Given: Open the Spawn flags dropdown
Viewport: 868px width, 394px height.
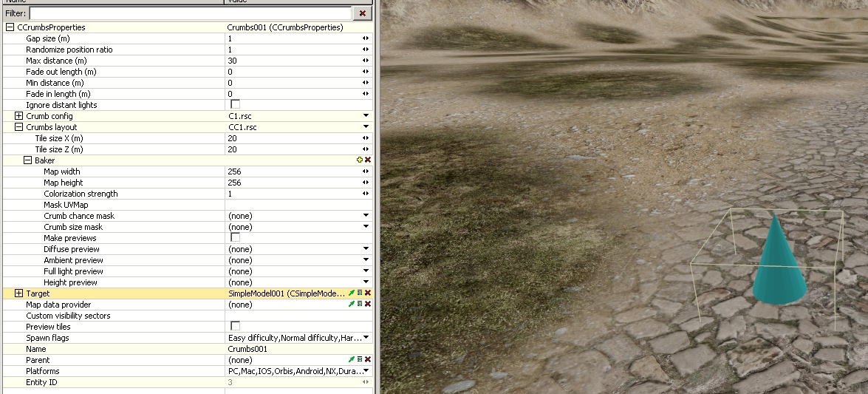Looking at the screenshot, I should (366, 338).
